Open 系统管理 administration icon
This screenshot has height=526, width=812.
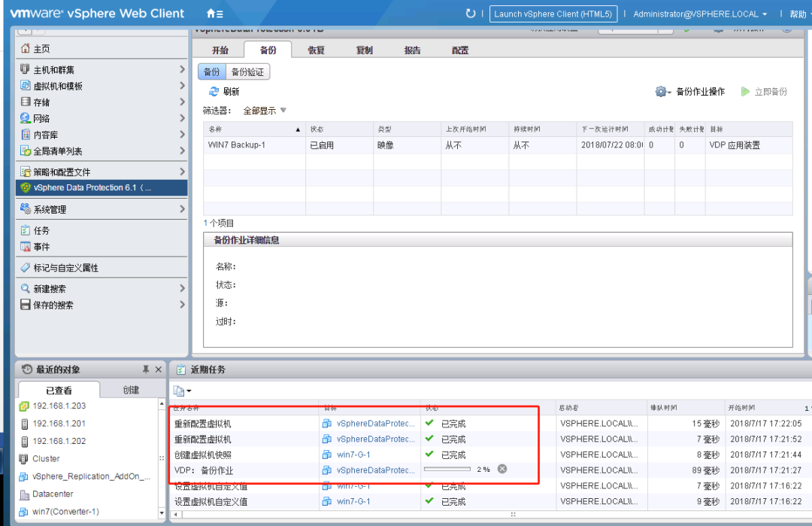click(x=25, y=209)
